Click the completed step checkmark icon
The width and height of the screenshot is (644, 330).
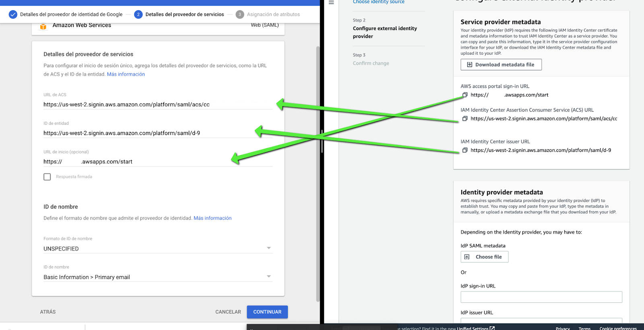(13, 14)
